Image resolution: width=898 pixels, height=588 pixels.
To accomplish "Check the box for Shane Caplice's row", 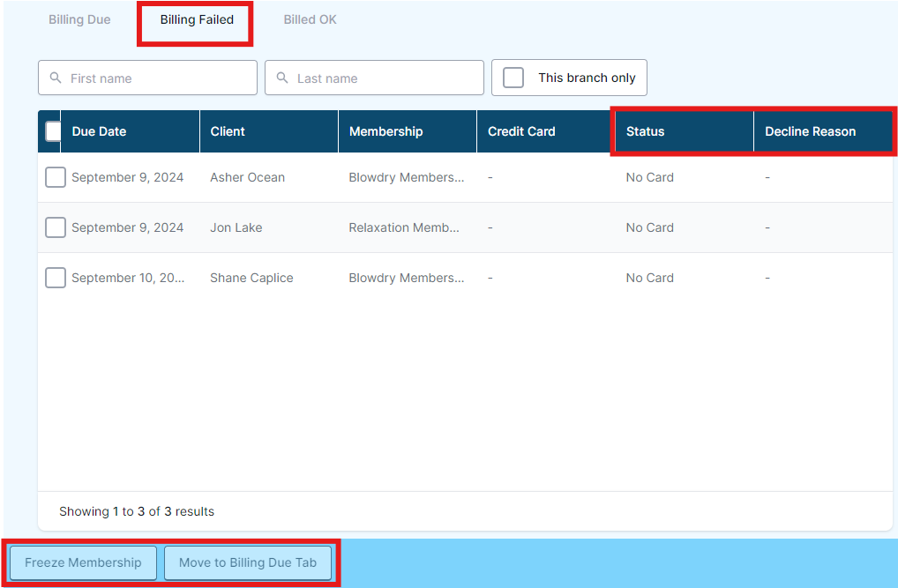I will point(56,278).
